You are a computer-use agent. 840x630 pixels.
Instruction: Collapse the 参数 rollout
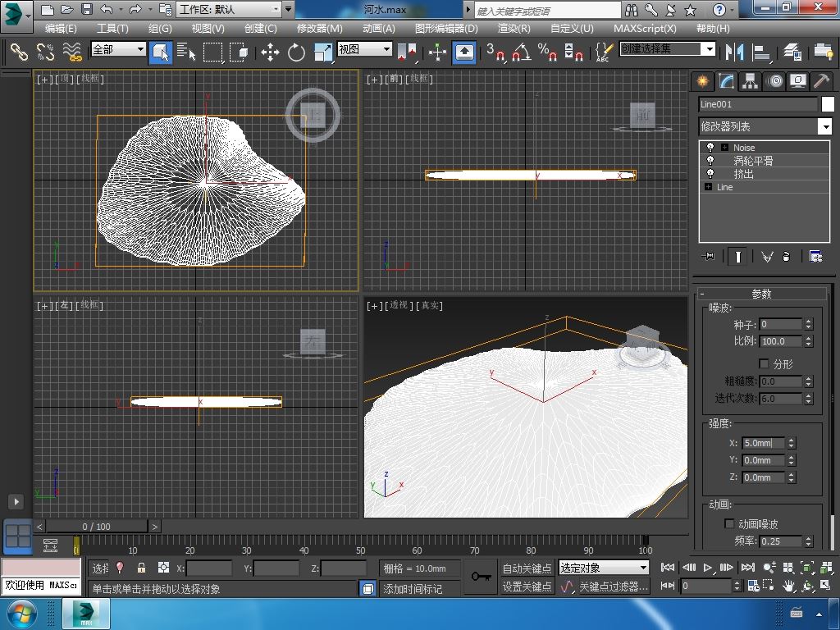760,294
